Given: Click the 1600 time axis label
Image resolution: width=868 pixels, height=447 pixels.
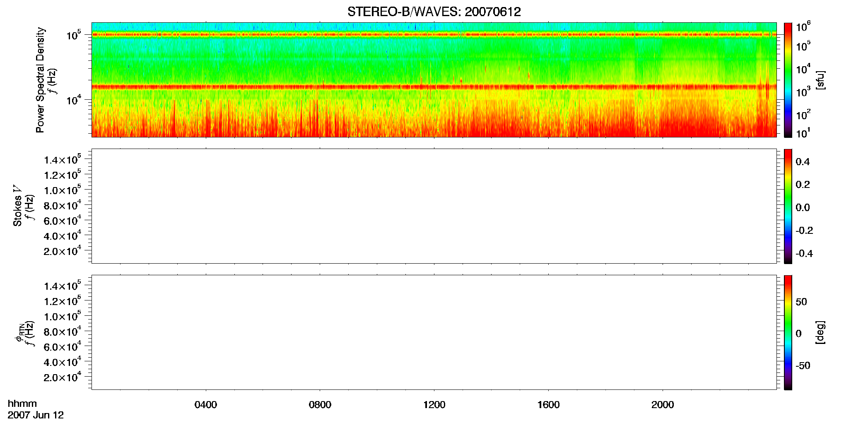Looking at the screenshot, I should (x=548, y=405).
